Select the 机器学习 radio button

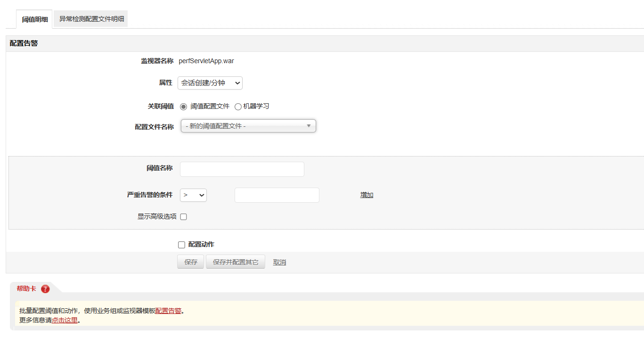pyautogui.click(x=238, y=106)
